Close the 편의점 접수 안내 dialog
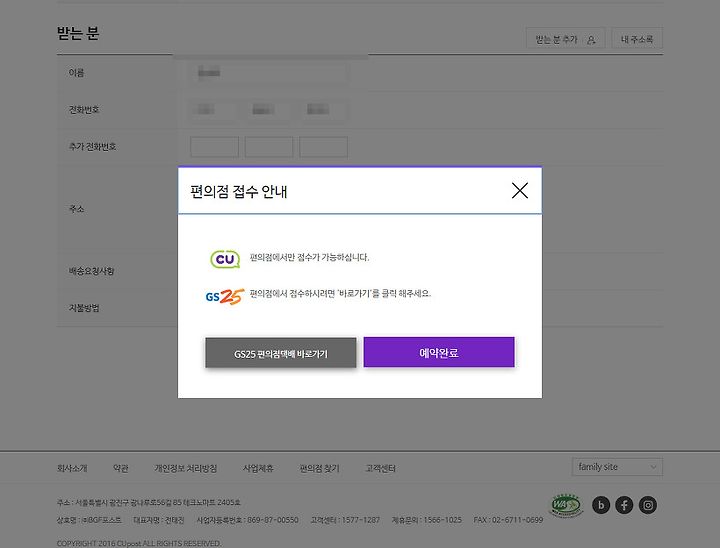Viewport: 720px width, 548px height. pyautogui.click(x=519, y=190)
